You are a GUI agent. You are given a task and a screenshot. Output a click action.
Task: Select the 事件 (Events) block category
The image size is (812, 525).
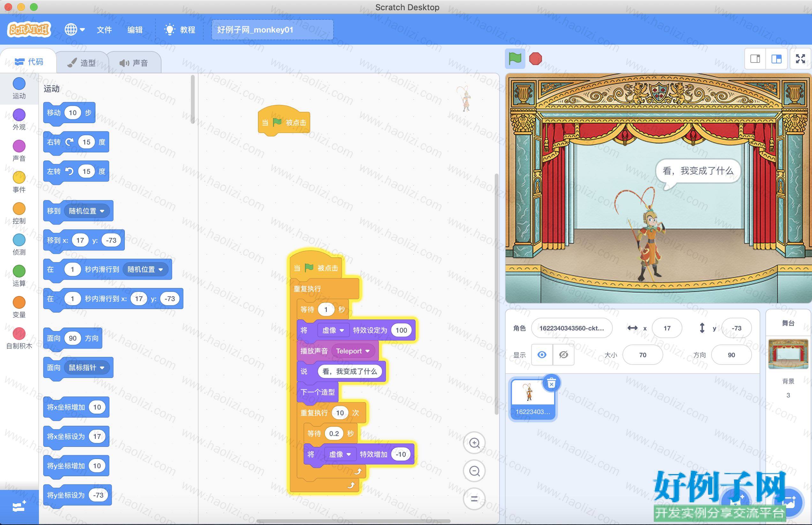(19, 182)
